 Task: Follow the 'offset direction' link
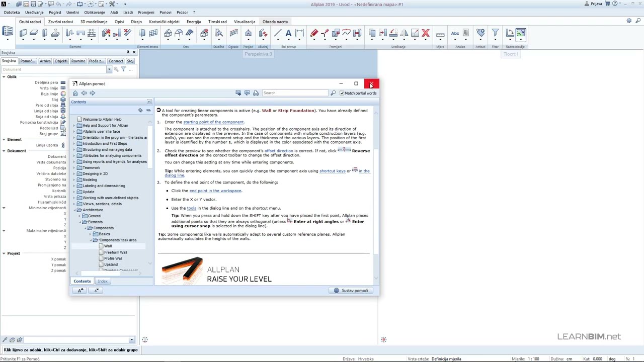coord(279,151)
